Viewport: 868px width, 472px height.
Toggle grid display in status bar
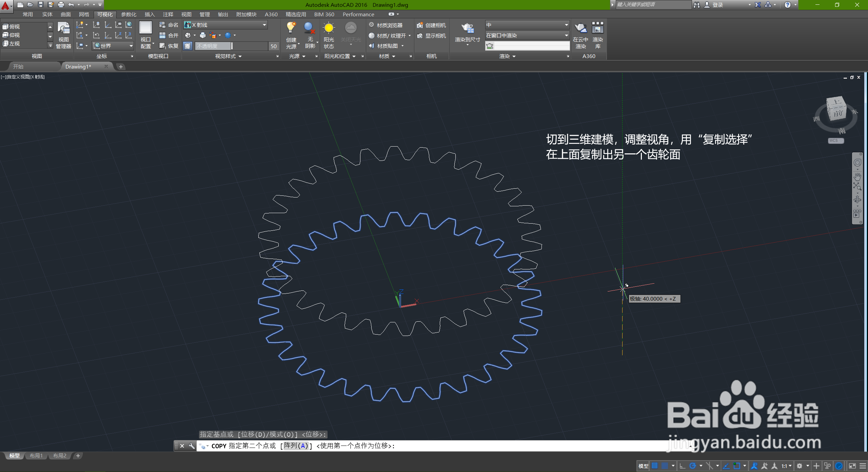(655, 466)
